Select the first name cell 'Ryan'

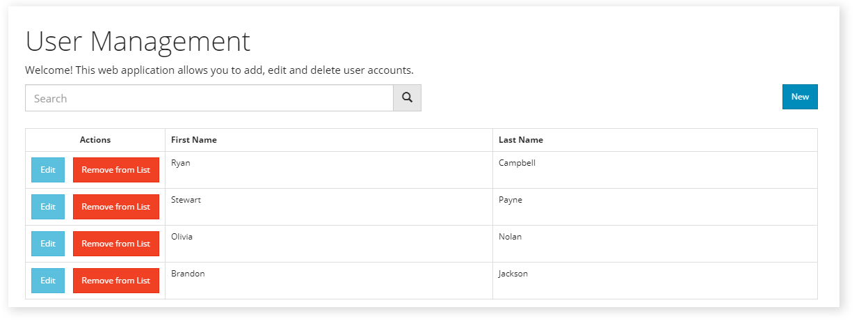pos(181,163)
